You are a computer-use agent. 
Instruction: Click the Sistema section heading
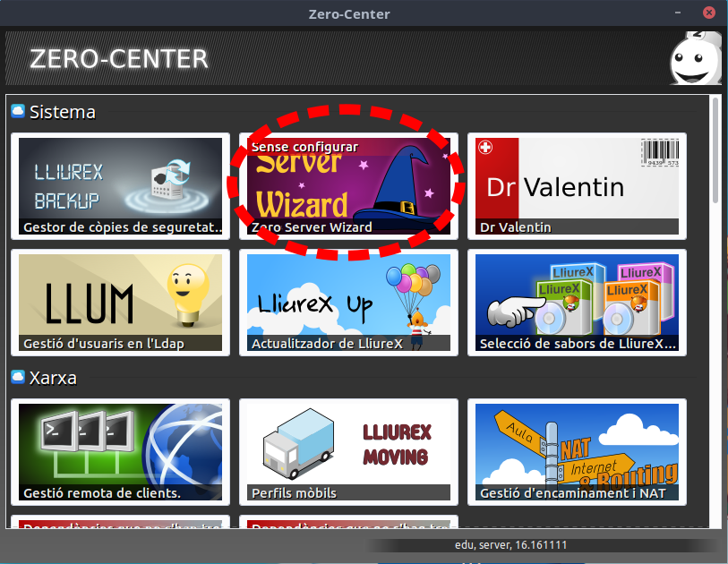pyautogui.click(x=63, y=112)
